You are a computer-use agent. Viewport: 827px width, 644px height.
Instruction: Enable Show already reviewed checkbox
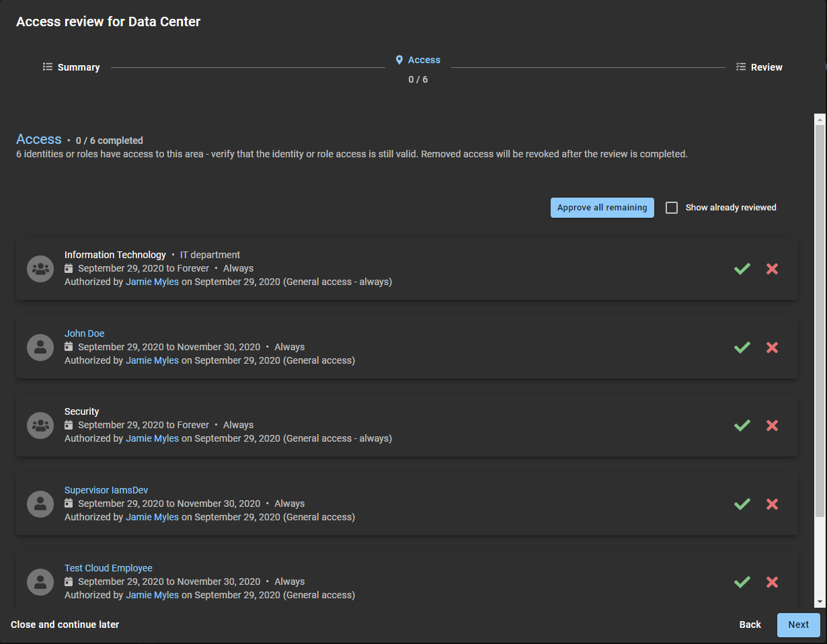(671, 208)
